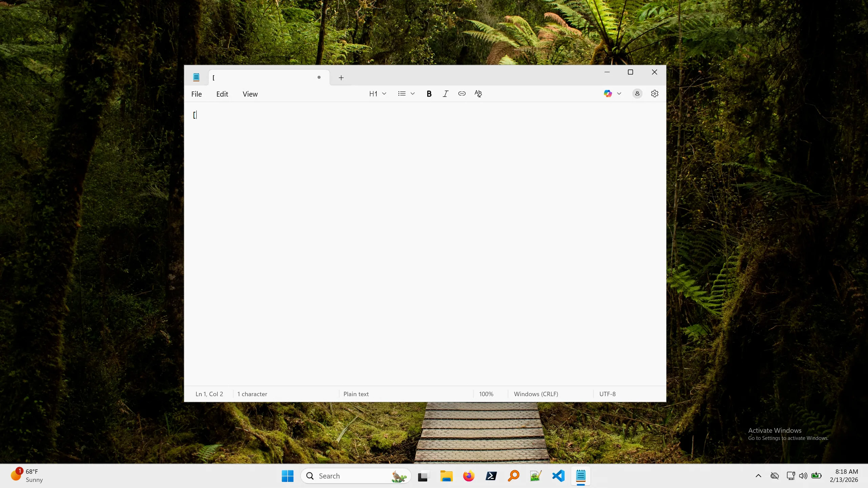868x488 pixels.
Task: Click the Plain text status indicator
Action: click(356, 394)
